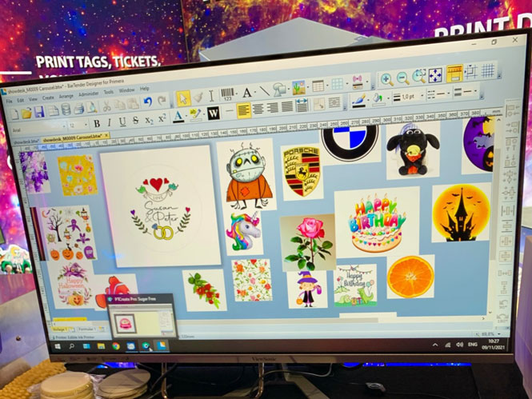The width and height of the screenshot is (532, 399).
Task: Open the Arrange menu
Action: (66, 96)
